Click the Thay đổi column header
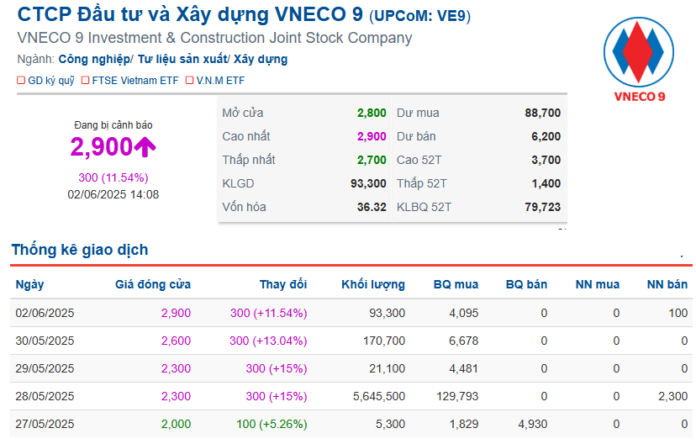The image size is (696, 444). [x=283, y=285]
